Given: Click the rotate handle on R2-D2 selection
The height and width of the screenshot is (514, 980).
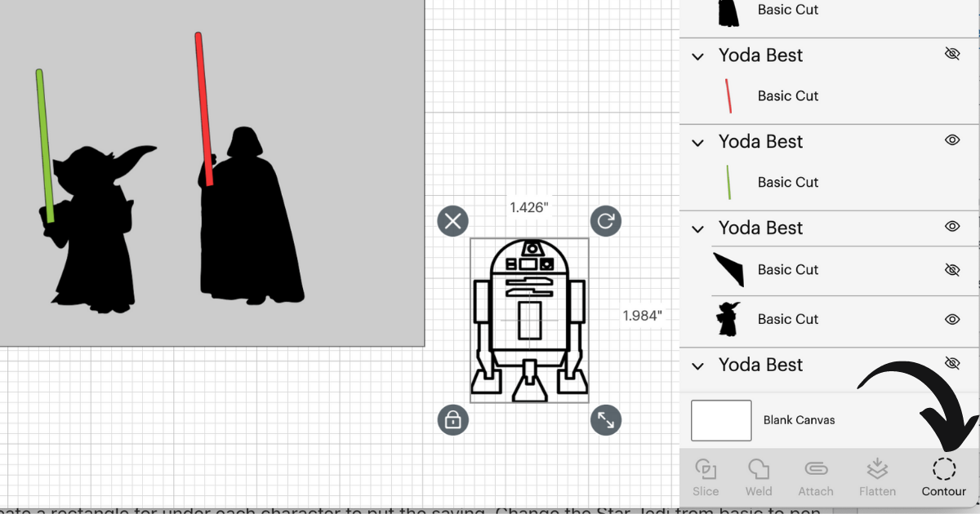Looking at the screenshot, I should click(606, 221).
